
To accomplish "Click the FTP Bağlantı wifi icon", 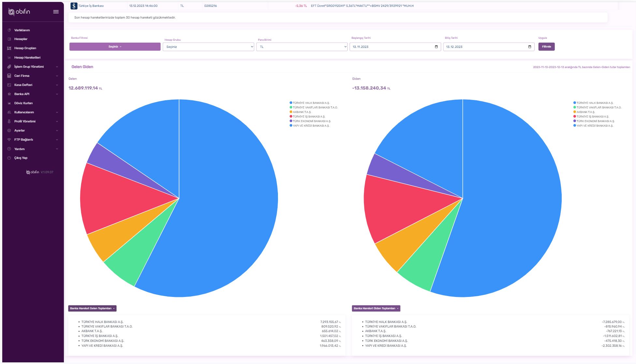I will pos(9,140).
